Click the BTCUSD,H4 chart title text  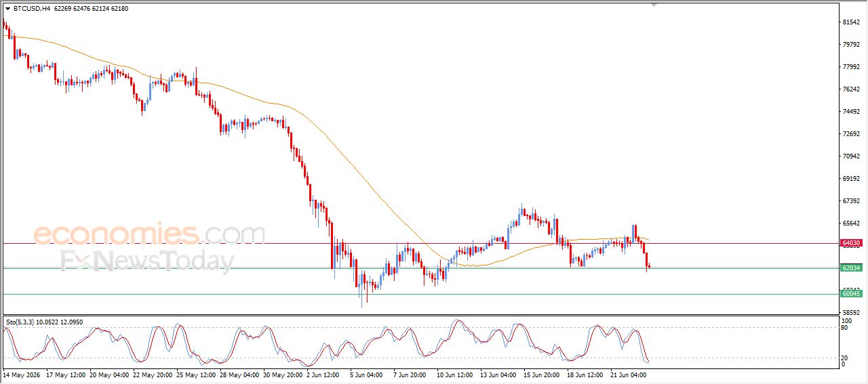31,9
